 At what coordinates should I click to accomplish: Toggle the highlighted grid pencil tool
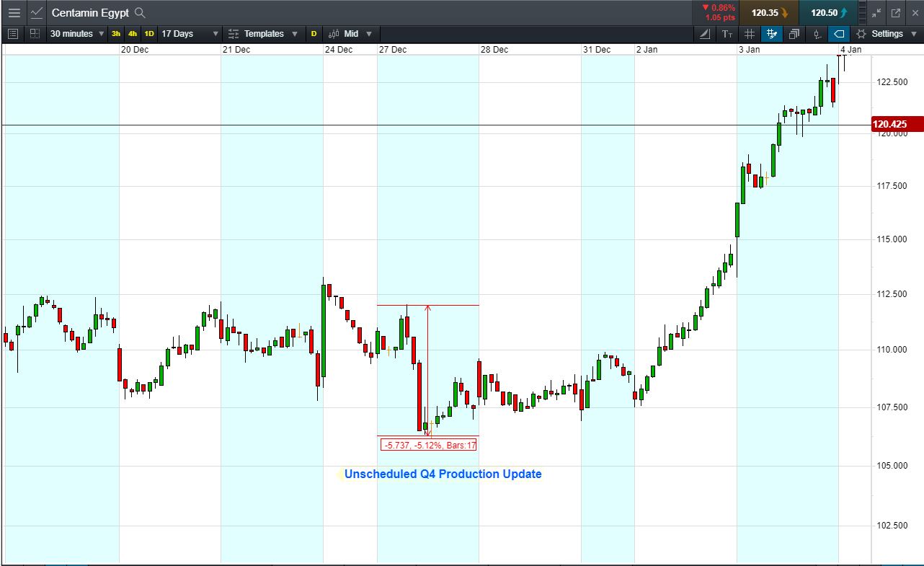772,34
